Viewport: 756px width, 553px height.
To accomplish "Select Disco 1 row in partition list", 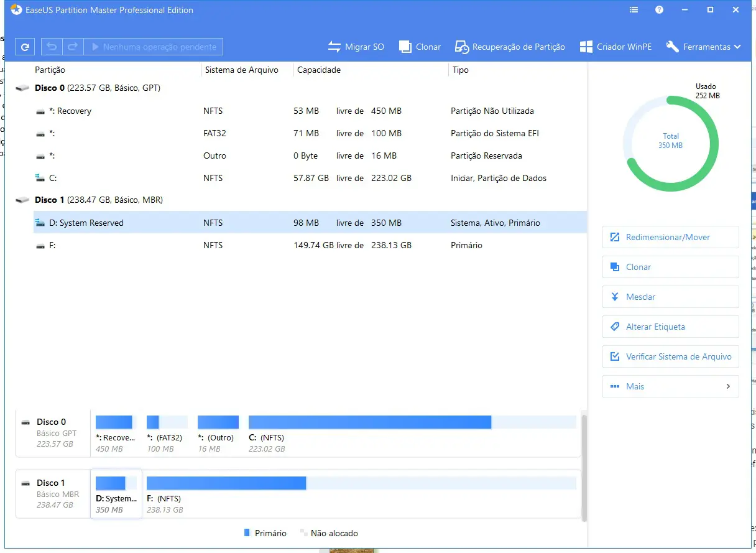I will [300, 200].
